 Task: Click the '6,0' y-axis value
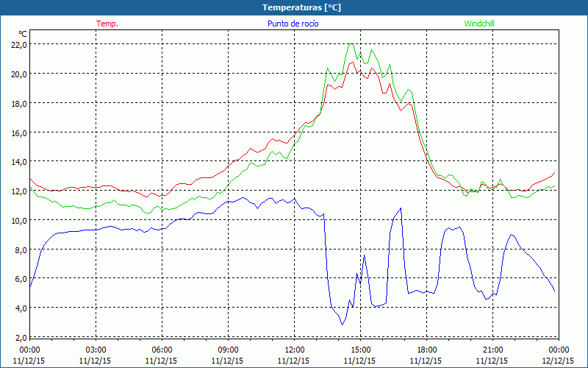pyautogui.click(x=21, y=279)
